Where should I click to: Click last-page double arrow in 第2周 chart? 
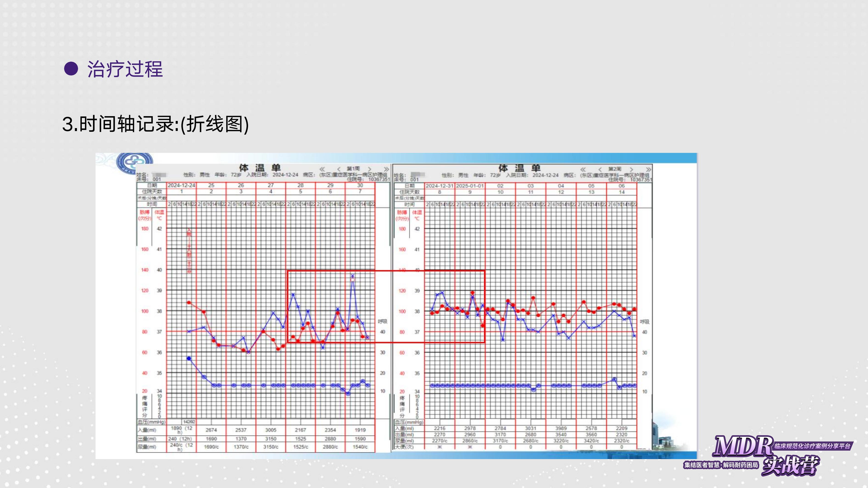[x=648, y=169]
